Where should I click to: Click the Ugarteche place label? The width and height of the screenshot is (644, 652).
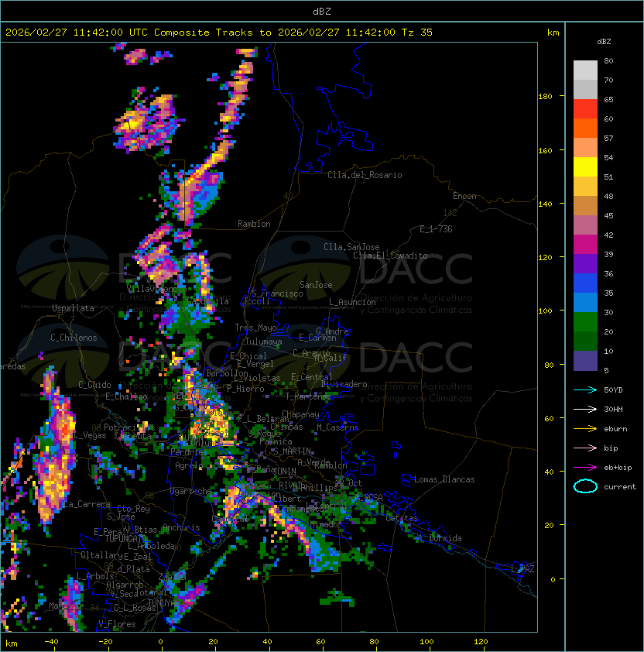pos(191,492)
